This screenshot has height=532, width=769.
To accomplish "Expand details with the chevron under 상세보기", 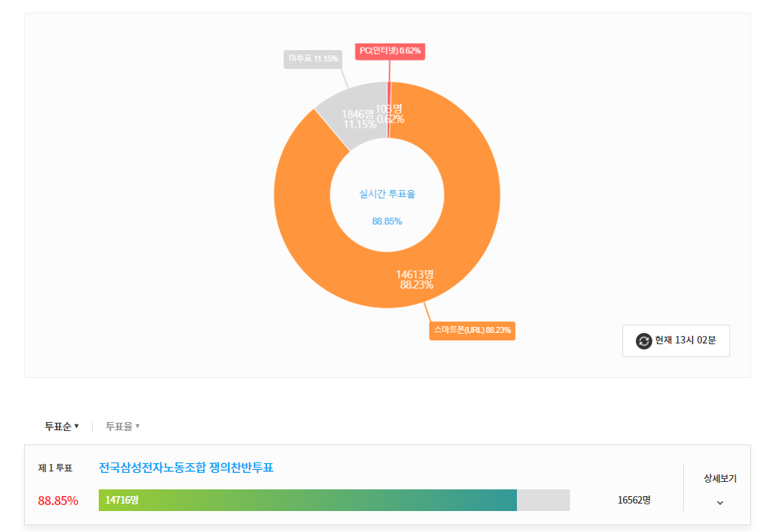I will tap(720, 503).
